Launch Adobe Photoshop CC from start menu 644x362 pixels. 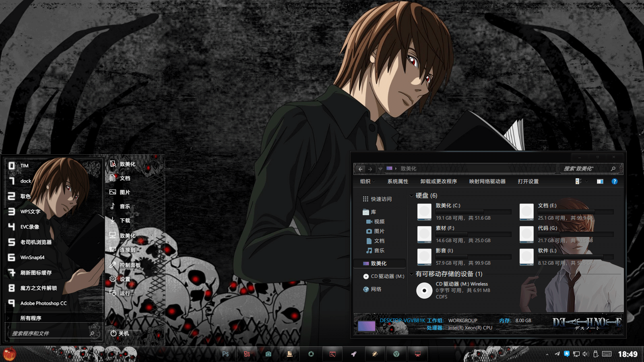tap(53, 303)
